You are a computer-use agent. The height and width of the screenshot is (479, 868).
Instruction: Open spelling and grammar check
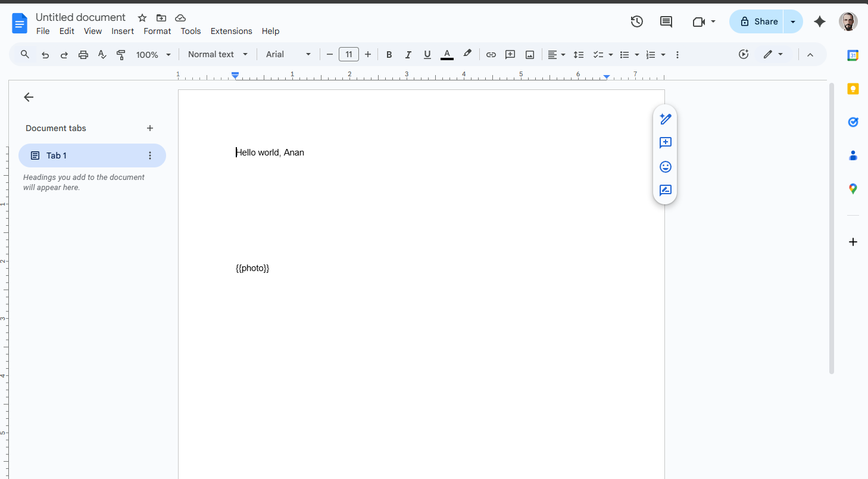102,54
